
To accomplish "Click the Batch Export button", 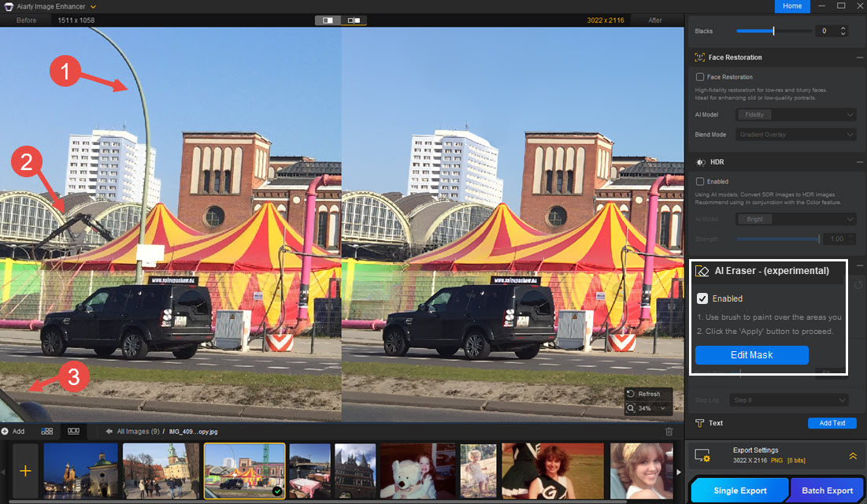I will [x=827, y=491].
